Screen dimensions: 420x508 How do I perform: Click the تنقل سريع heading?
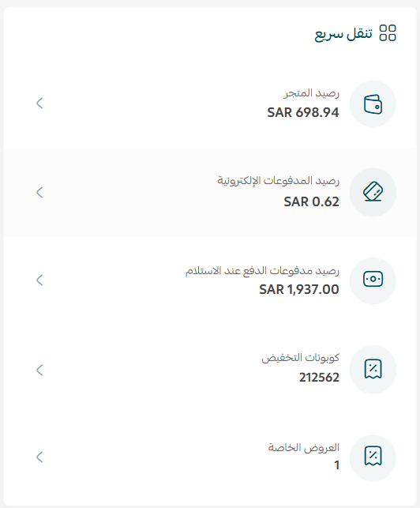(x=343, y=33)
